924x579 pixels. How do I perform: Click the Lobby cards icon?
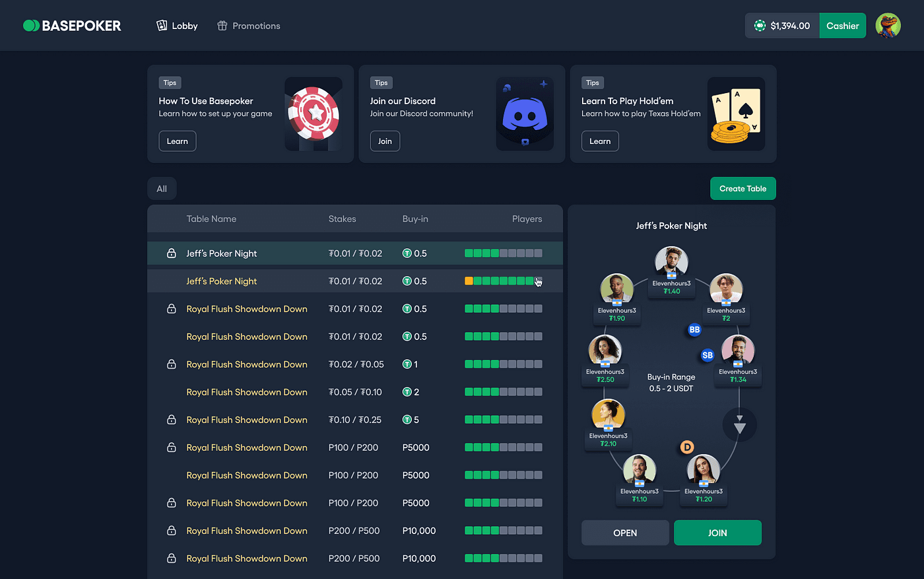[x=162, y=25]
